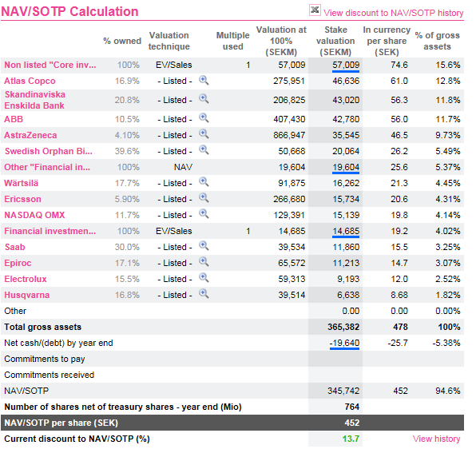Click broken image icon near history link
This screenshot has height=449, width=476.
(315, 10)
